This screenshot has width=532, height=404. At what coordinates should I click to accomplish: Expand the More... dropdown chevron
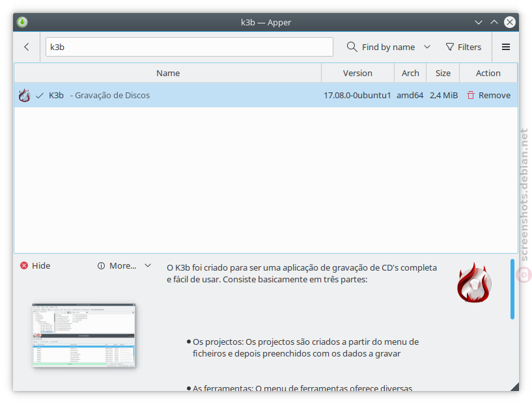point(148,265)
